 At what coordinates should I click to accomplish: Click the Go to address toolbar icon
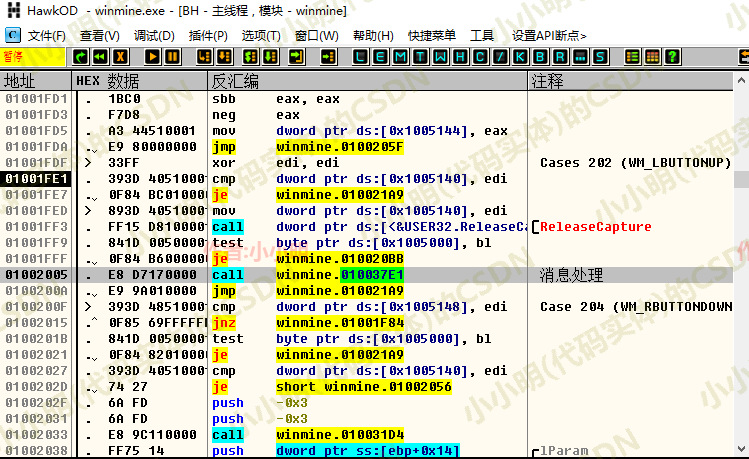point(328,57)
